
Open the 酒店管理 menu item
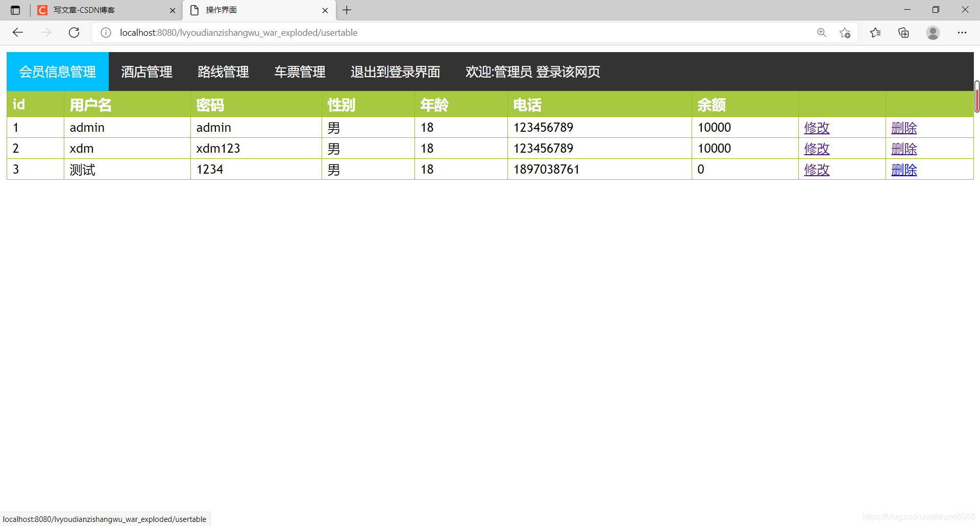click(x=147, y=71)
